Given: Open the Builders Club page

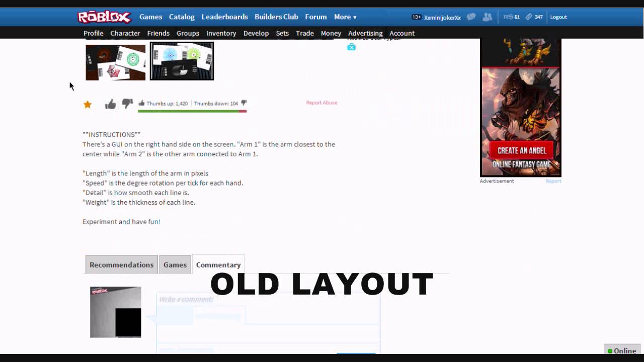Looking at the screenshot, I should (x=276, y=17).
